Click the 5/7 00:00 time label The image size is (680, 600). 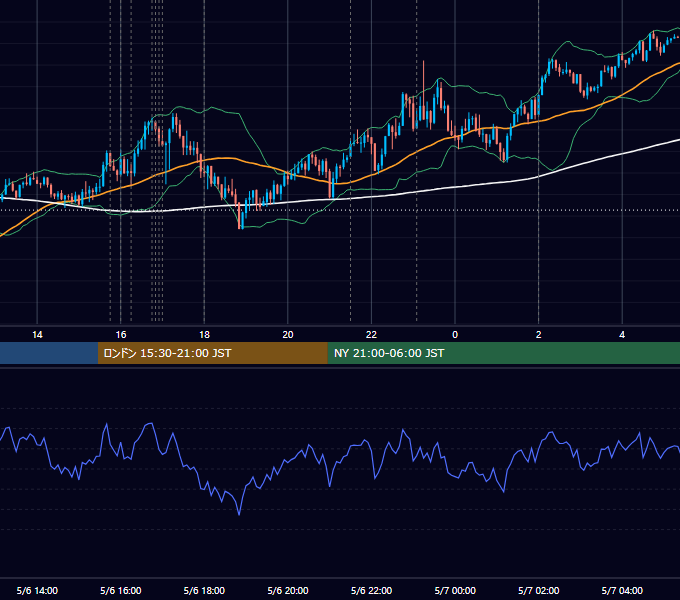(455, 590)
